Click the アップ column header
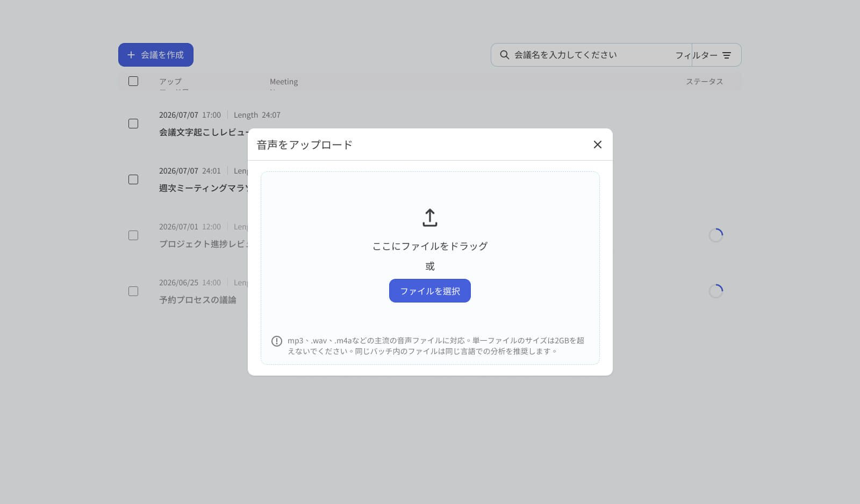Screen dimensions: 860x504 pos(170,82)
